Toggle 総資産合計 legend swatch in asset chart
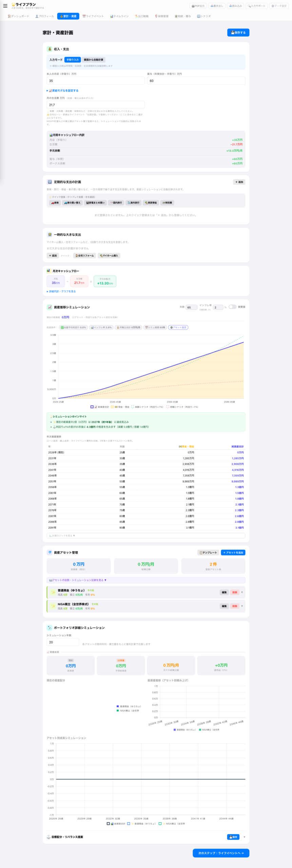The image size is (292, 868). pos(92,407)
